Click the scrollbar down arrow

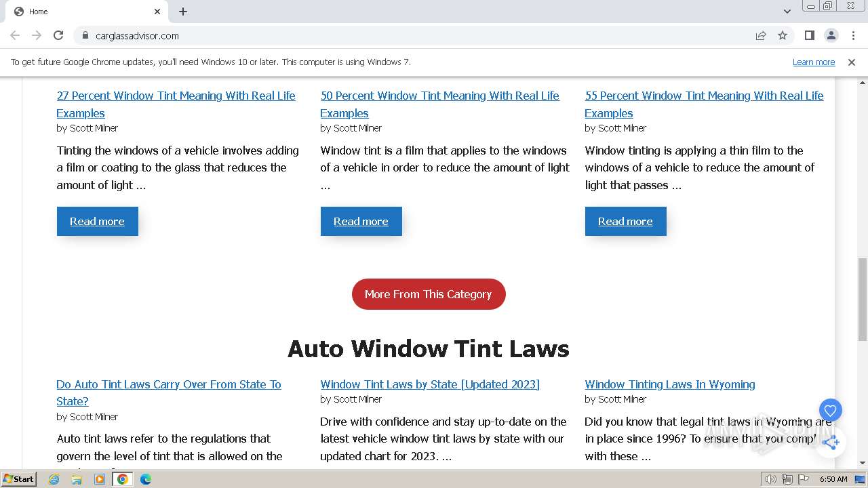pos(862,463)
